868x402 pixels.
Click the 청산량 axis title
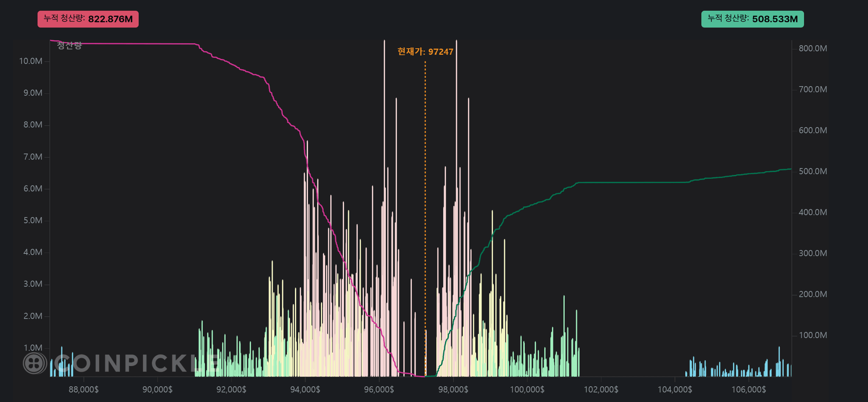pyautogui.click(x=69, y=45)
